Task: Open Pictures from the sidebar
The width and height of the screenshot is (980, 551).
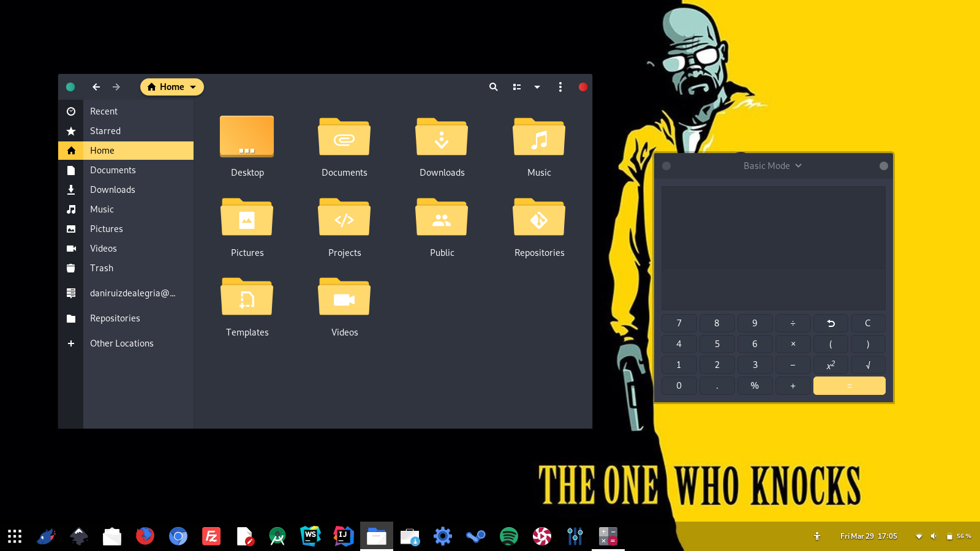Action: coord(126,229)
